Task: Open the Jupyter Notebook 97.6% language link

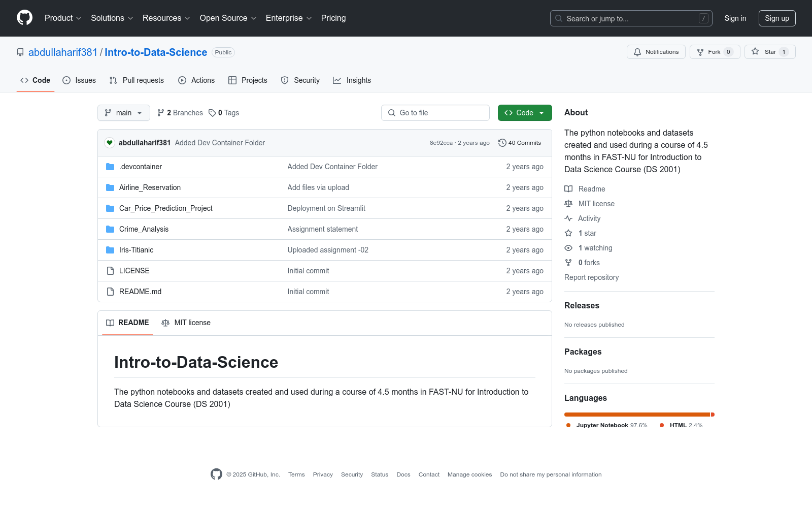Action: pos(607,425)
